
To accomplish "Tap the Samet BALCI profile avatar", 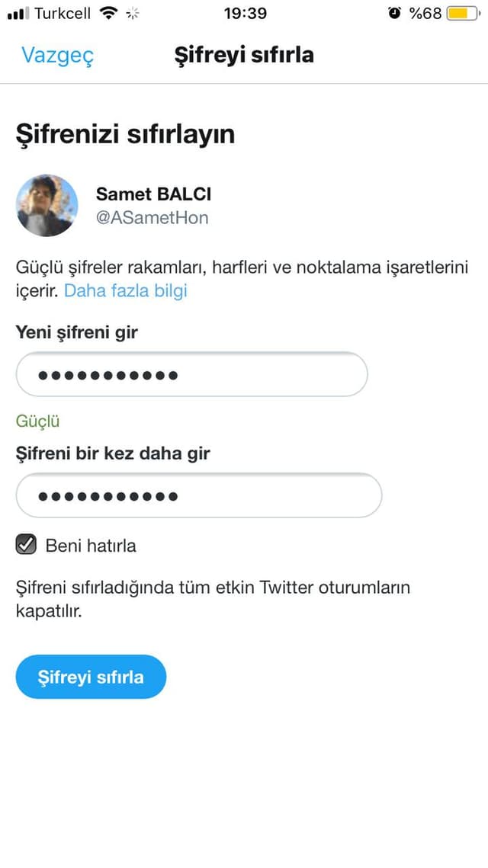I will [x=47, y=205].
